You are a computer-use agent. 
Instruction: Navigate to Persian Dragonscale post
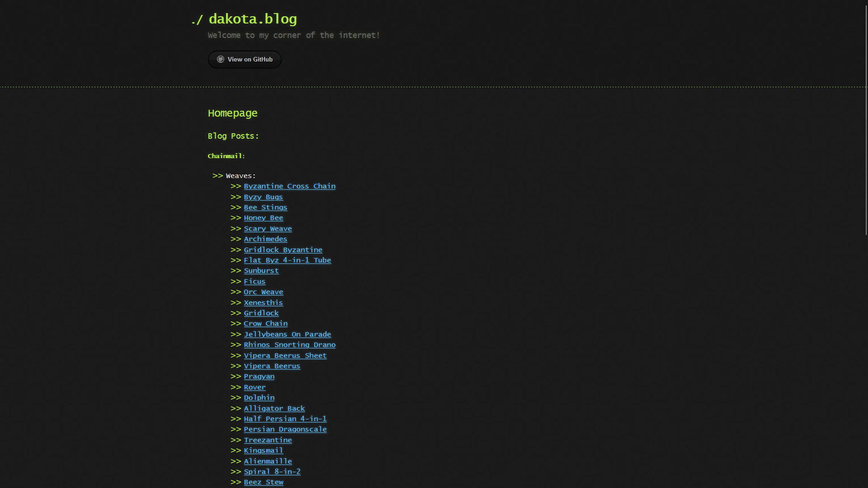(x=285, y=429)
